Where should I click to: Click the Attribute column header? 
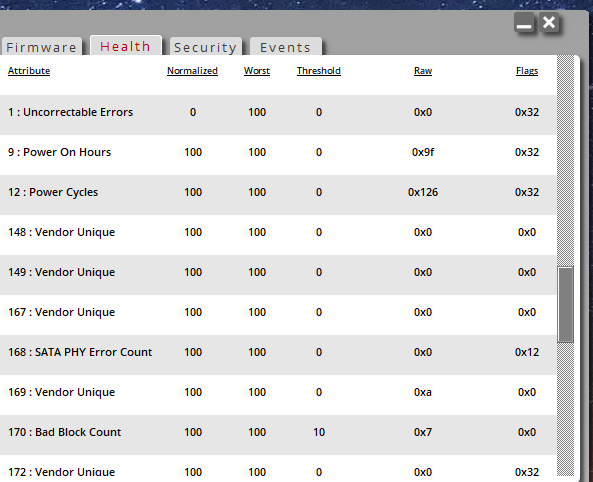pyautogui.click(x=29, y=71)
